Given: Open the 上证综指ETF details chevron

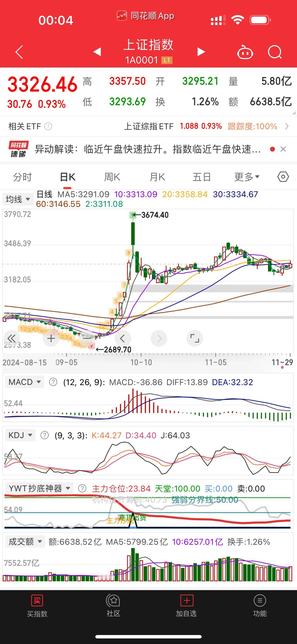Looking at the screenshot, I should pyautogui.click(x=287, y=126).
